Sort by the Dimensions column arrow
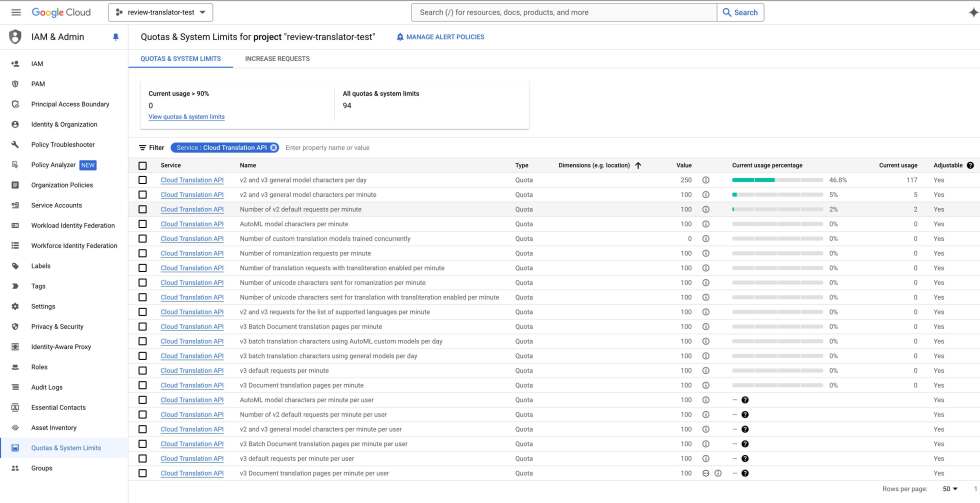The image size is (980, 503). point(638,165)
